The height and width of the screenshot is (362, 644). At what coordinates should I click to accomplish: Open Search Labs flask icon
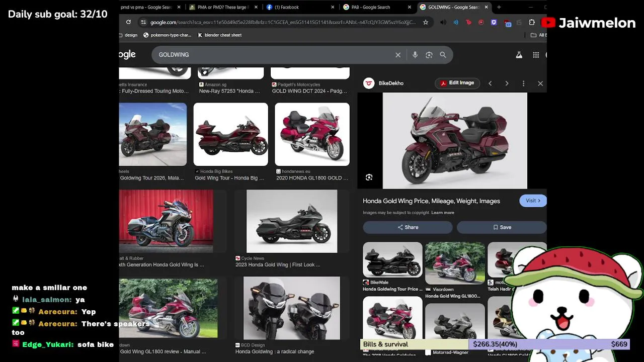519,55
